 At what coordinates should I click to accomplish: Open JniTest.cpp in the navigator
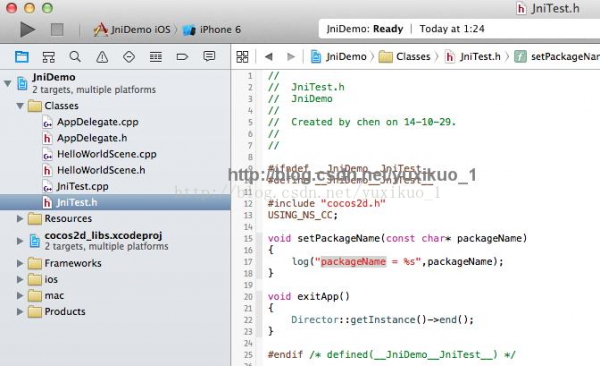(x=82, y=186)
